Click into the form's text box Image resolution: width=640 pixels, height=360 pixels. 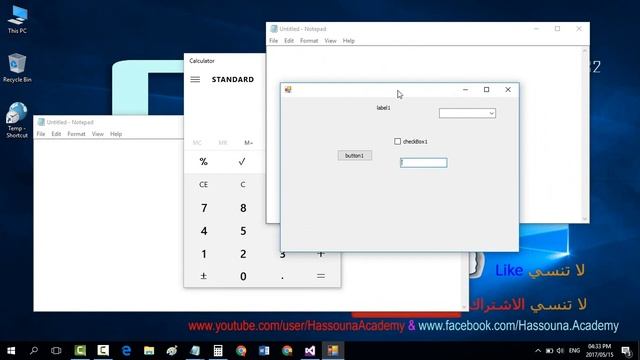pos(424,163)
